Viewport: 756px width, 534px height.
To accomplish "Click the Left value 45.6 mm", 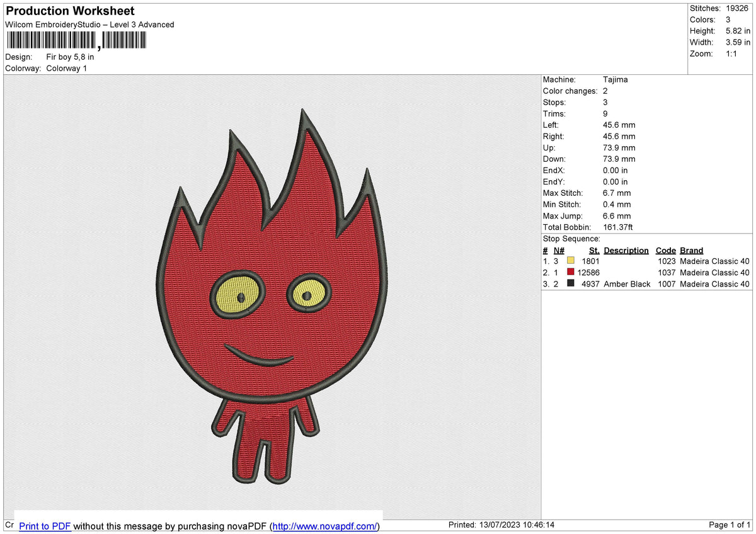I will (x=619, y=125).
